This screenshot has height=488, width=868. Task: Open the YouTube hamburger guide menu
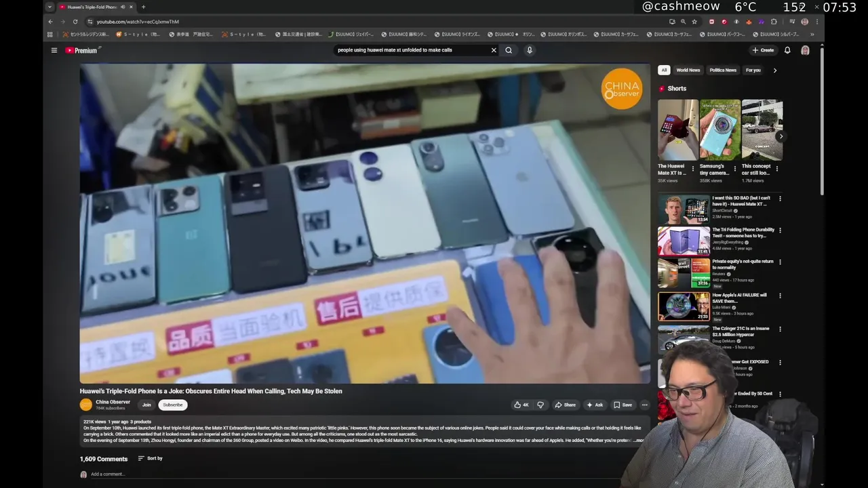click(54, 50)
